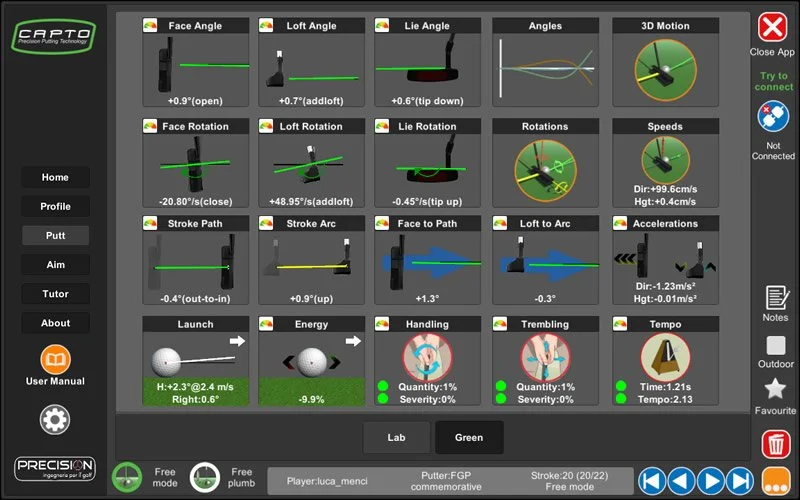800x500 pixels.
Task: Open the Angles graph panel
Action: point(545,62)
